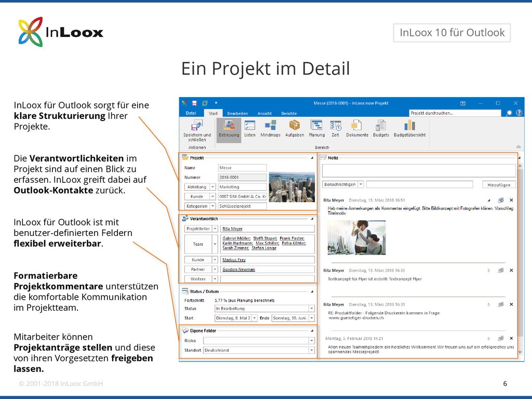The height and width of the screenshot is (399, 532).
Task: Click reply icon on 5. Februar comment
Action: [x=500, y=338]
